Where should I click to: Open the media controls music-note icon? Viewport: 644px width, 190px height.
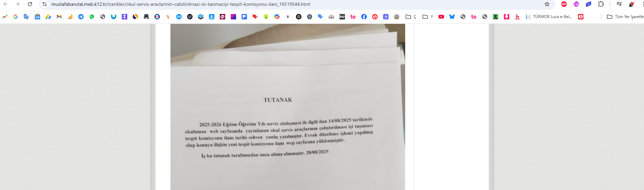pyautogui.click(x=619, y=4)
